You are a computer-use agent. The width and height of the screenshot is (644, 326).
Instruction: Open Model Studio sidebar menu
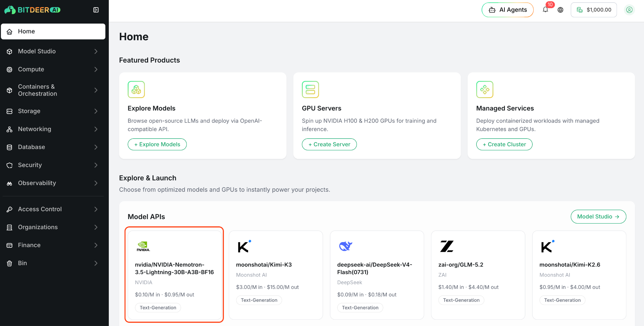pyautogui.click(x=53, y=51)
